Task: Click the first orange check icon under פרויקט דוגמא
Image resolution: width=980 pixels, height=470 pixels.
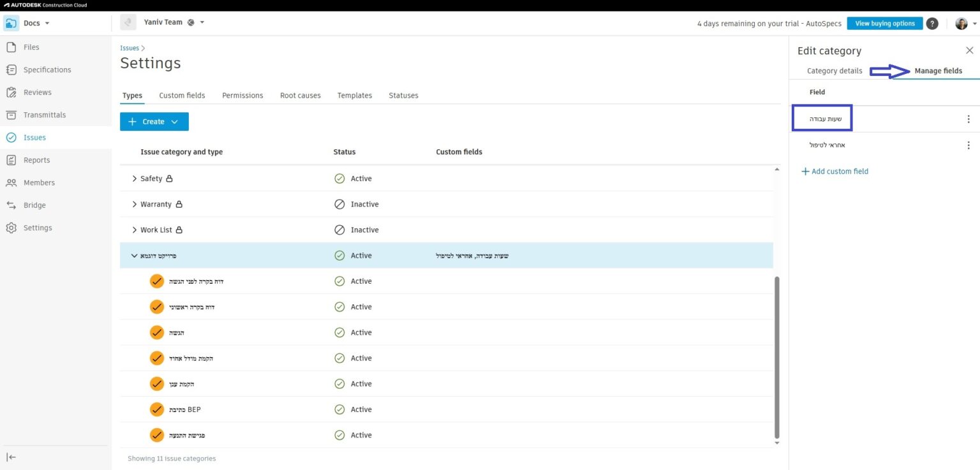Action: tap(157, 281)
